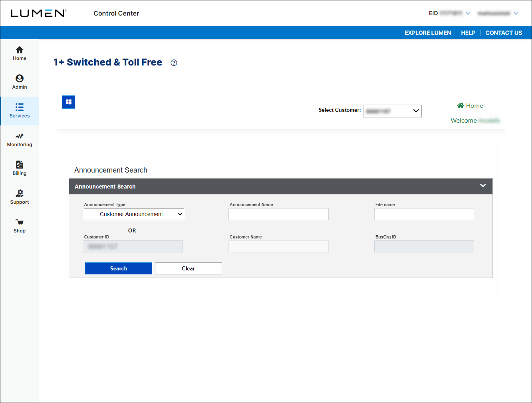Expand the EID dropdown in the header
This screenshot has width=532, height=403.
click(468, 13)
